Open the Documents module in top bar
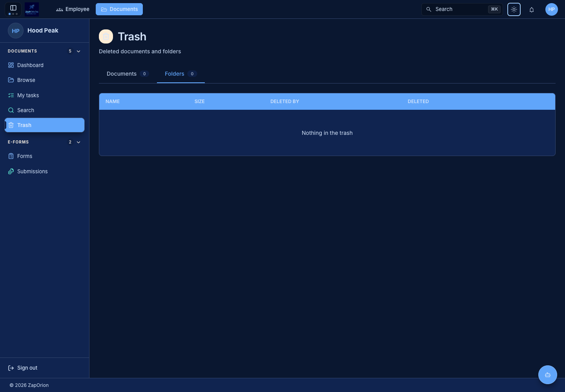 pos(119,9)
